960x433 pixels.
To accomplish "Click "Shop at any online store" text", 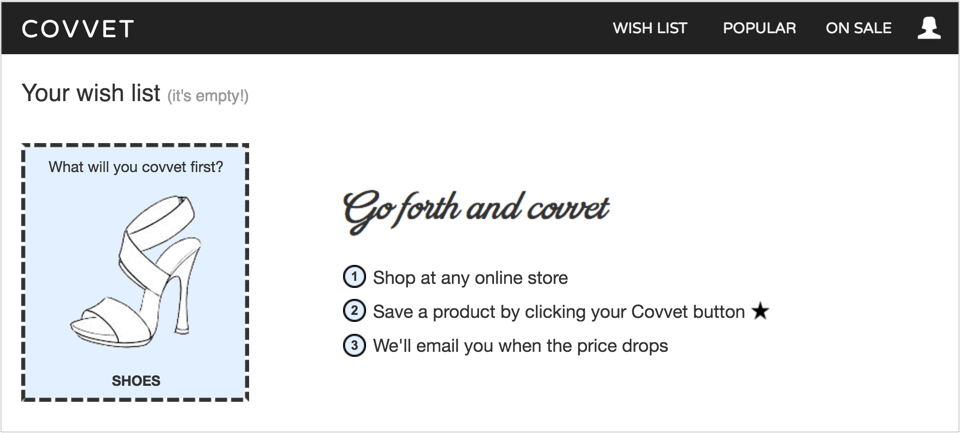I will click(470, 278).
